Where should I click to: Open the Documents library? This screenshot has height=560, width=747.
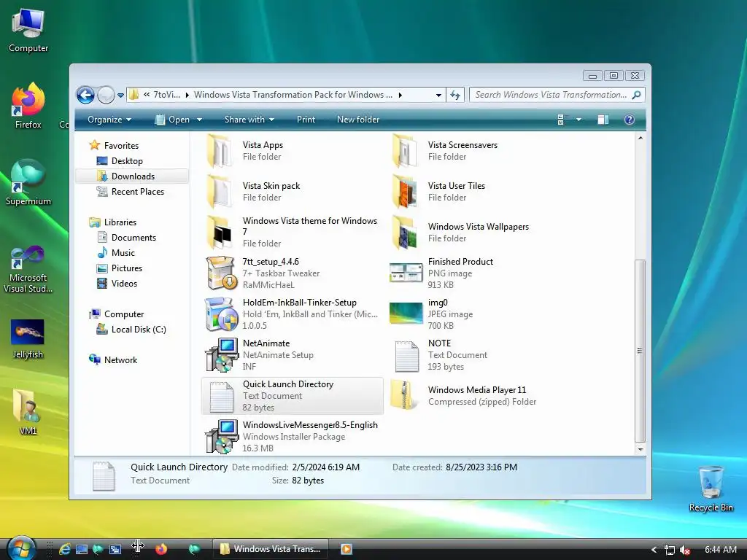tap(133, 238)
